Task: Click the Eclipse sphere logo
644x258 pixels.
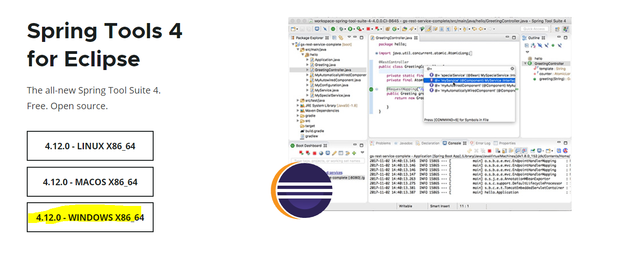Action: (302, 191)
